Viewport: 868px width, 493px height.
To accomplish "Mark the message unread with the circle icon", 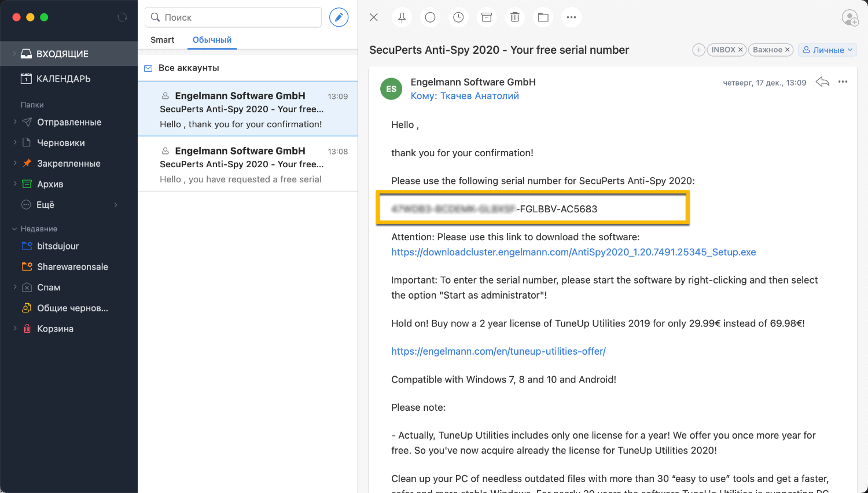I will point(430,17).
